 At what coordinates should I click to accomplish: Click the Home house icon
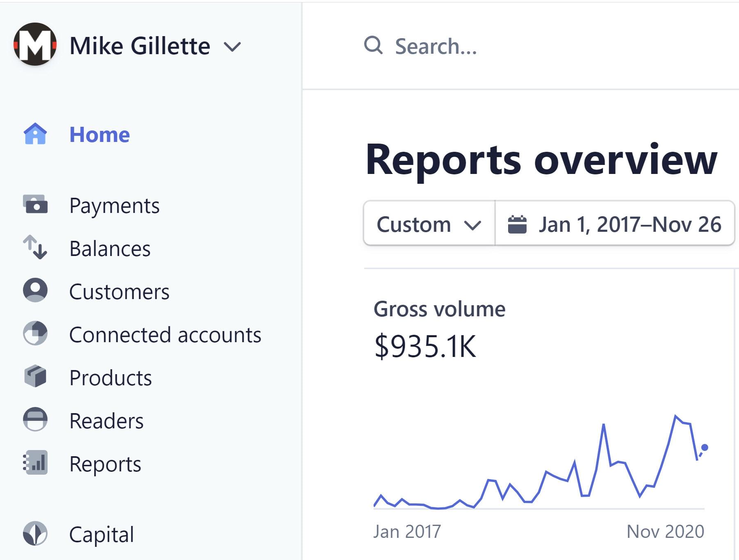(x=35, y=134)
